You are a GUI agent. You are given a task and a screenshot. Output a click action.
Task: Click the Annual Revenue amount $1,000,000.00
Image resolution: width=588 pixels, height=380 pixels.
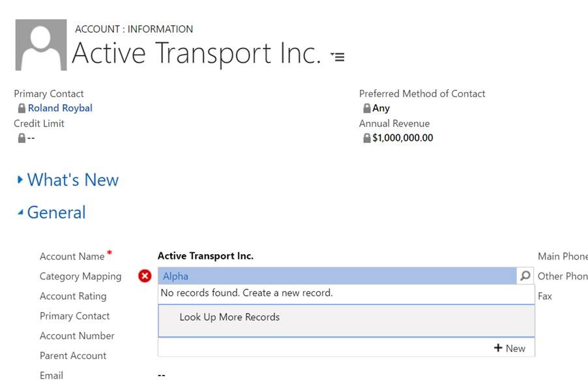click(x=402, y=138)
